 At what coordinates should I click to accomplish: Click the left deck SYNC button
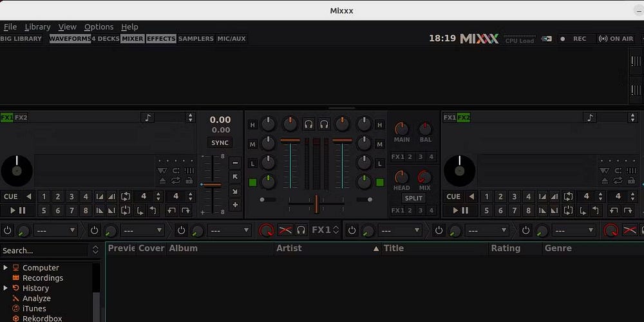220,143
